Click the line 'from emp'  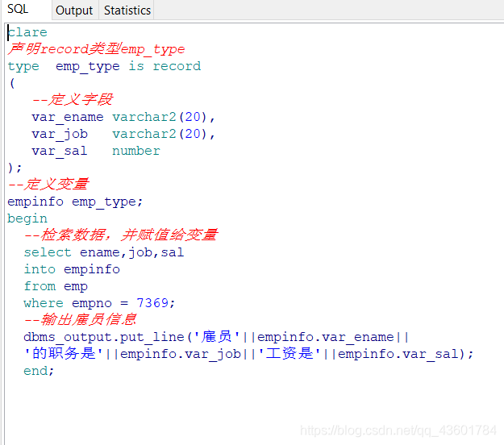click(x=56, y=286)
